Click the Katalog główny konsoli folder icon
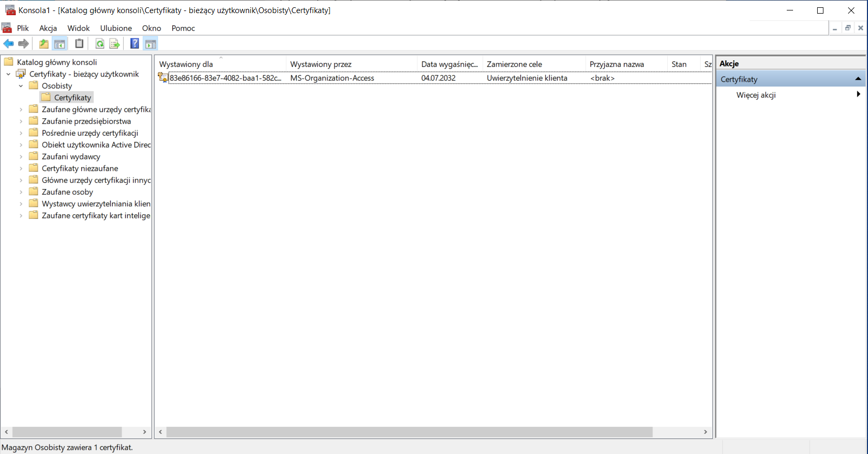The width and height of the screenshot is (868, 454). pyautogui.click(x=8, y=62)
